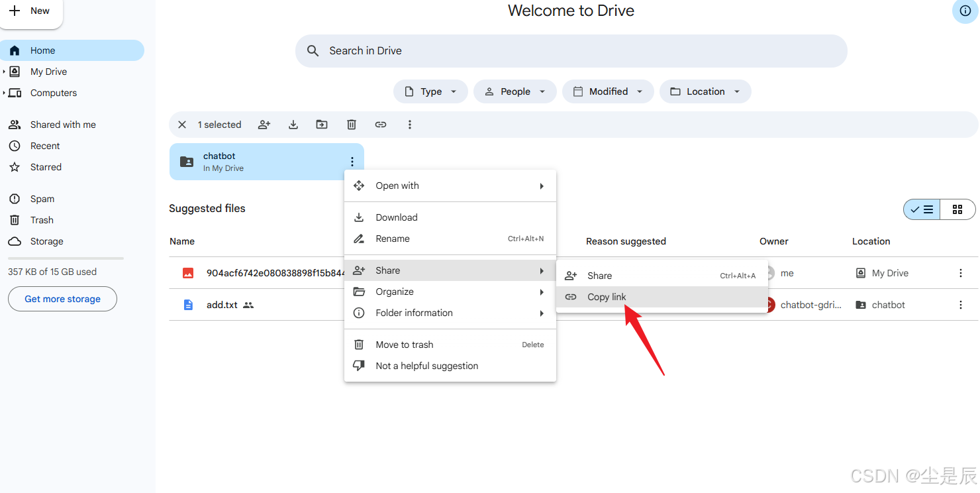
Task: Choose Share in the submenu
Action: click(662, 276)
